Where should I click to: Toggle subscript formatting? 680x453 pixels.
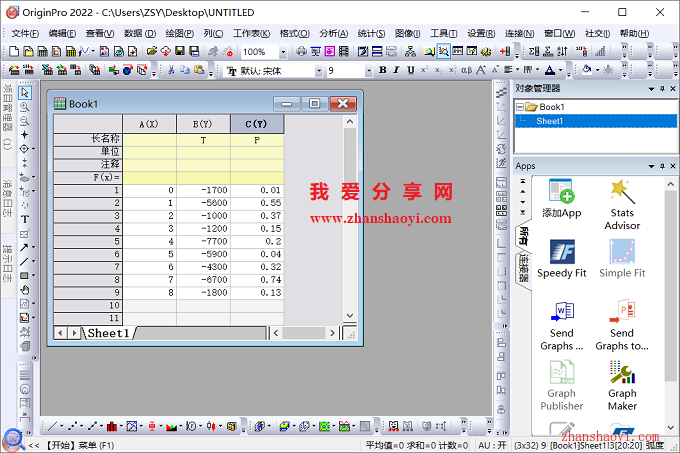pyautogui.click(x=438, y=70)
